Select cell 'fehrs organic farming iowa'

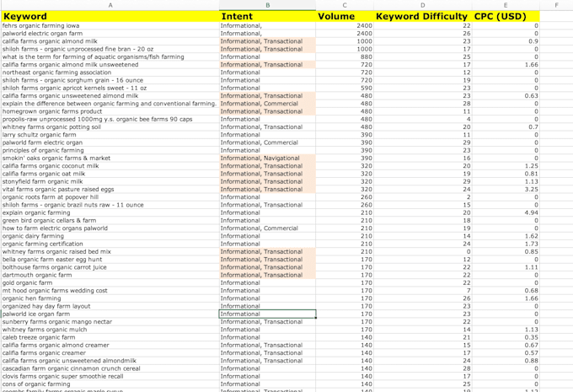pyautogui.click(x=110, y=25)
